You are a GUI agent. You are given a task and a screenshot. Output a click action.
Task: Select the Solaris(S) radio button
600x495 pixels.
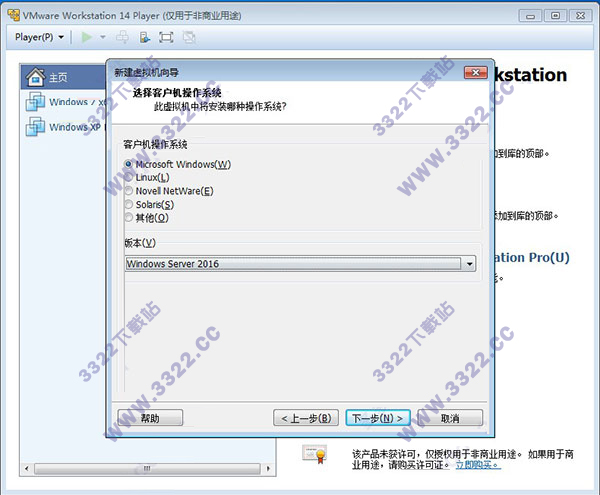(x=129, y=204)
